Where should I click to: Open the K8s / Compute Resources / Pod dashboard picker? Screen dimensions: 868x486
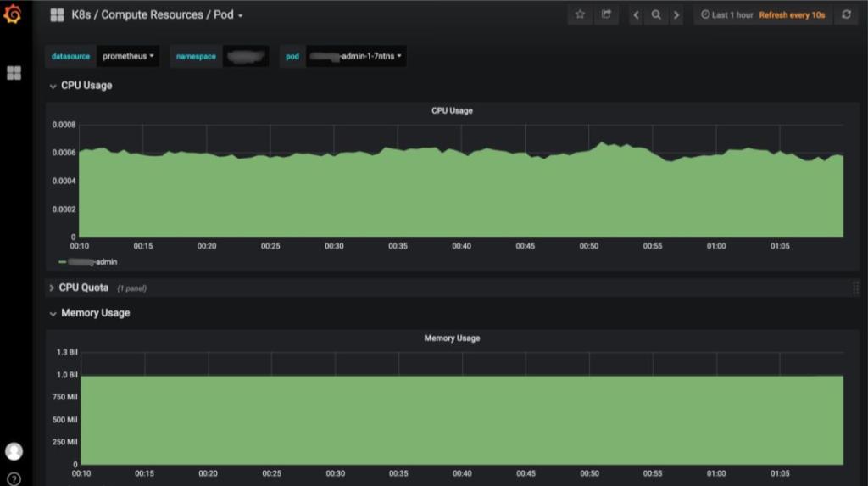pos(157,15)
